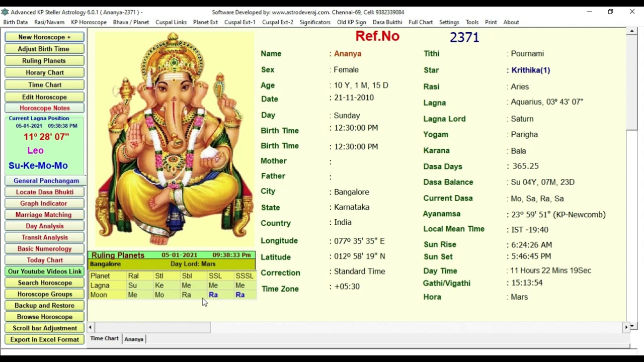Viewport: 644px width, 362px height.
Task: Click the Marriage Matching button
Action: click(x=44, y=215)
